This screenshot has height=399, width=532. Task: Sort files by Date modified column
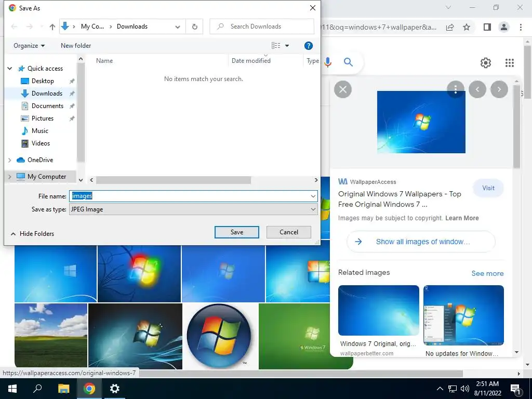coord(251,61)
